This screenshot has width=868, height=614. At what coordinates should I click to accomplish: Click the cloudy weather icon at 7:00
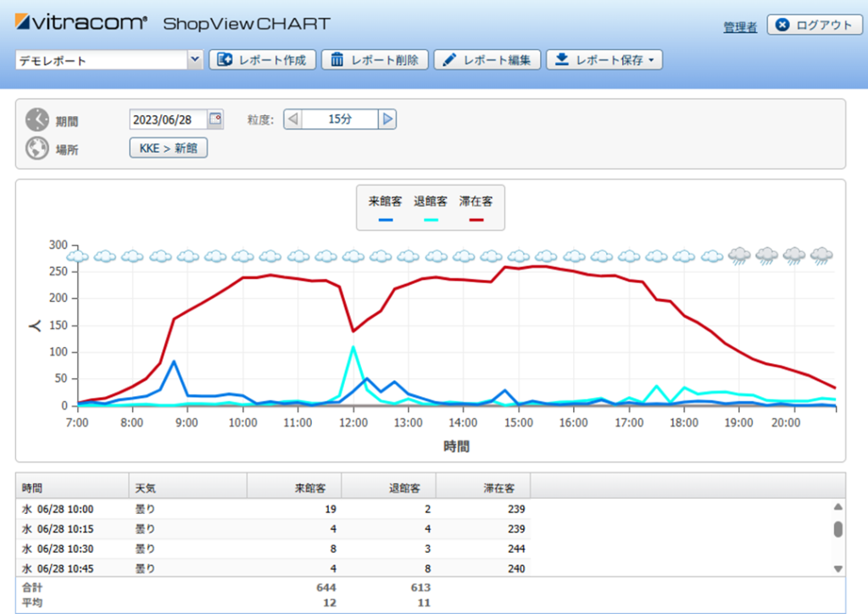point(77,255)
